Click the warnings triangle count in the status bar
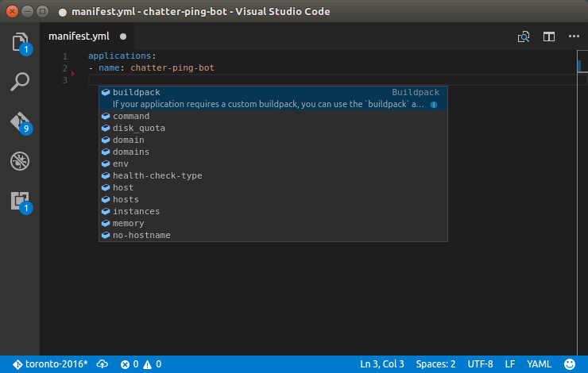The image size is (588, 373). pos(153,364)
